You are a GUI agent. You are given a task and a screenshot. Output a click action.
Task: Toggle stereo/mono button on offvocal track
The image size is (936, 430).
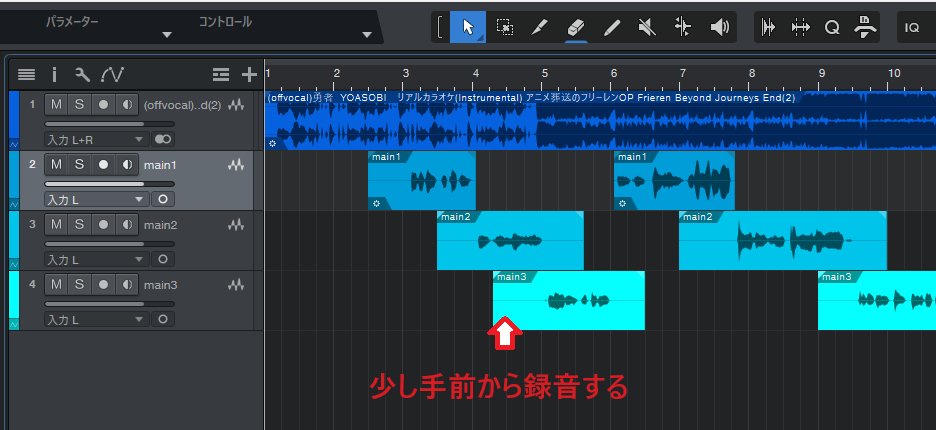[x=162, y=139]
